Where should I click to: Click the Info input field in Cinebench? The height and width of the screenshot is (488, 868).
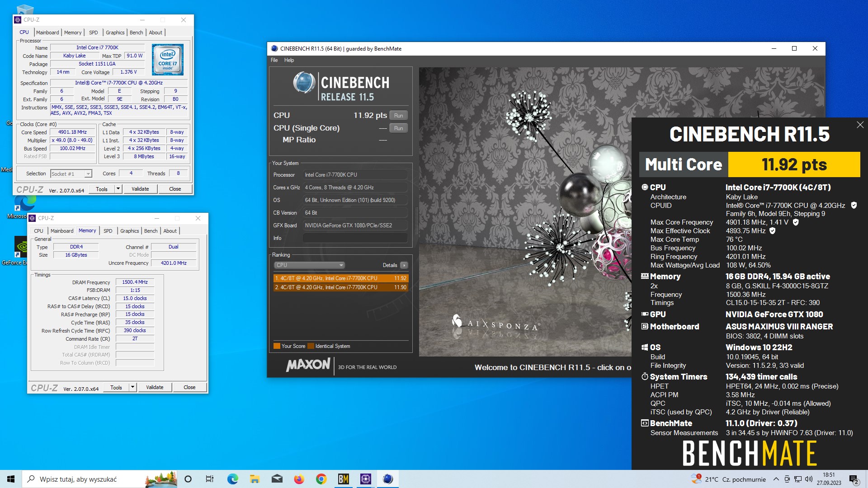[355, 238]
